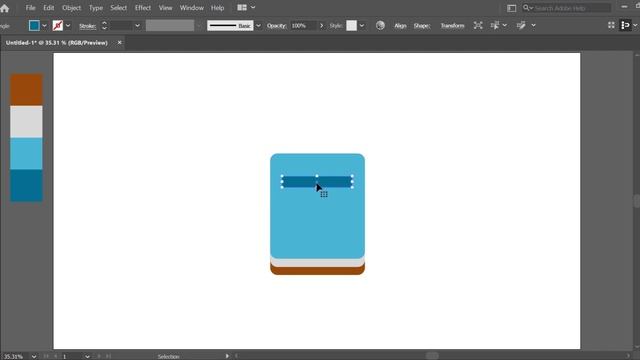
Task: Click the Stroke weight stepper arrows
Action: click(x=104, y=26)
